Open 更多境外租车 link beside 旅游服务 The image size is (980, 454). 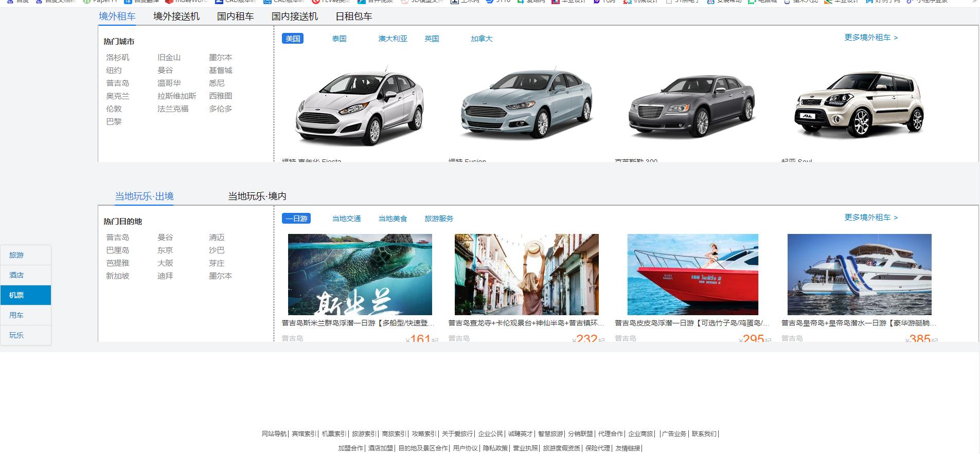point(871,217)
